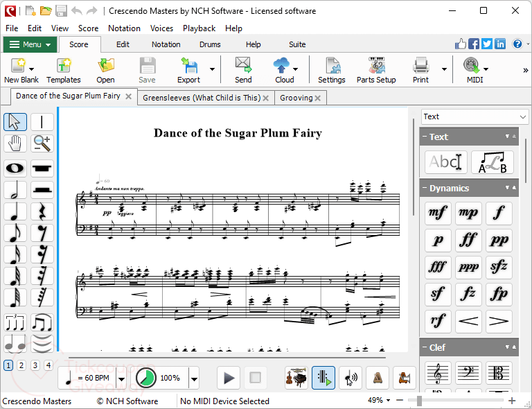This screenshot has height=409, width=532.
Task: Open the Suite ribbon tab
Action: (x=297, y=44)
